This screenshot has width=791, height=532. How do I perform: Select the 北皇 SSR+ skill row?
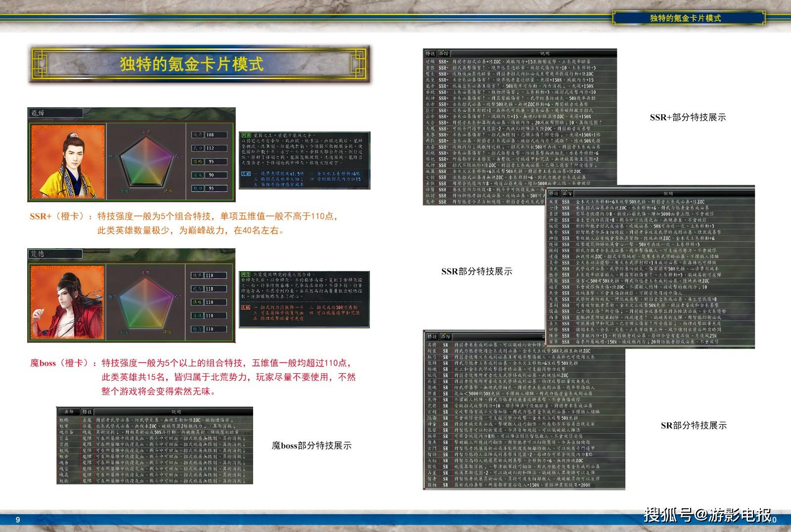click(x=520, y=80)
